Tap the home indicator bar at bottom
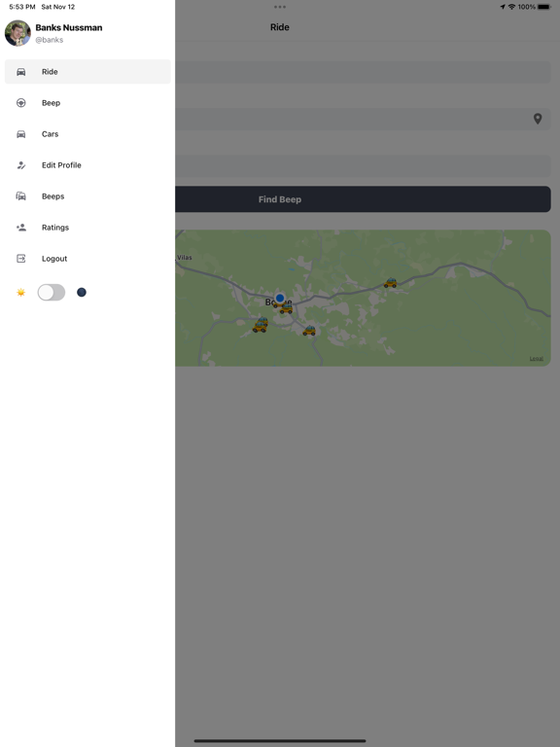560x747 pixels. pyautogui.click(x=280, y=741)
